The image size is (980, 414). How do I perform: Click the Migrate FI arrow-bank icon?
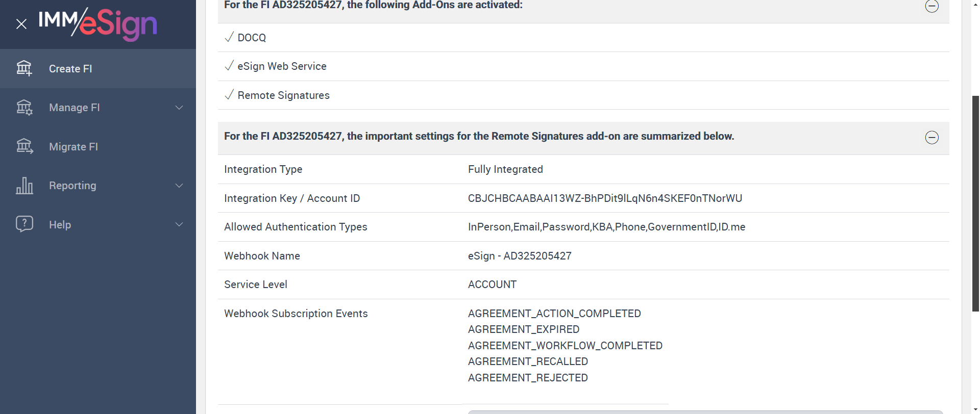coord(24,146)
